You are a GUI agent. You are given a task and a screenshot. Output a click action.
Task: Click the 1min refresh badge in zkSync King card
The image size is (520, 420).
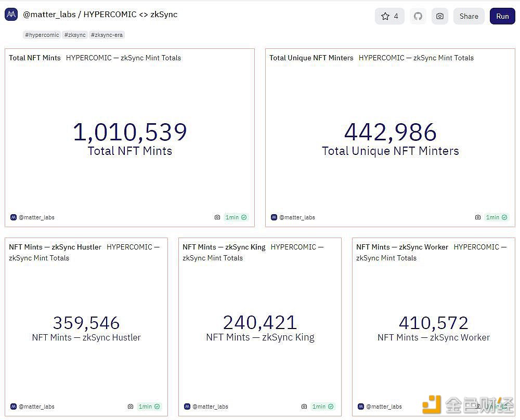323,406
